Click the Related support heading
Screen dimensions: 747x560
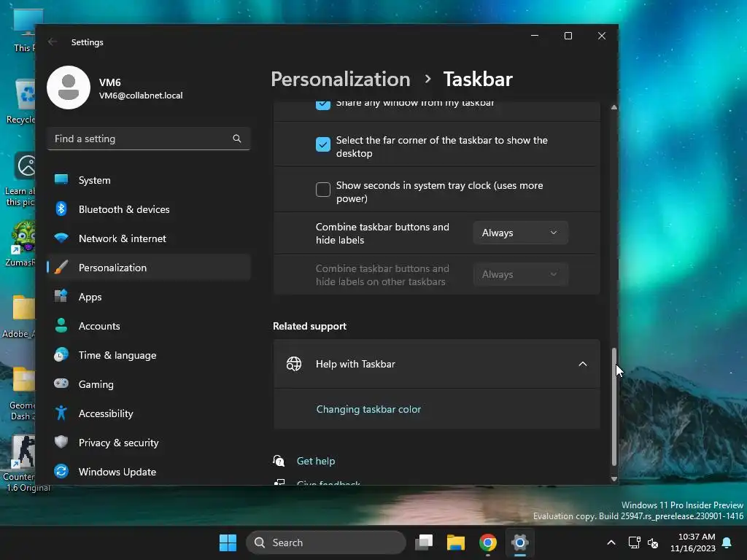(x=309, y=326)
